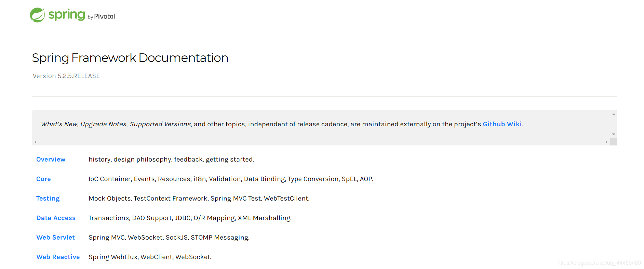644x269 pixels.
Task: Click the Version 5.2.5.RELEASE text
Action: [x=66, y=76]
